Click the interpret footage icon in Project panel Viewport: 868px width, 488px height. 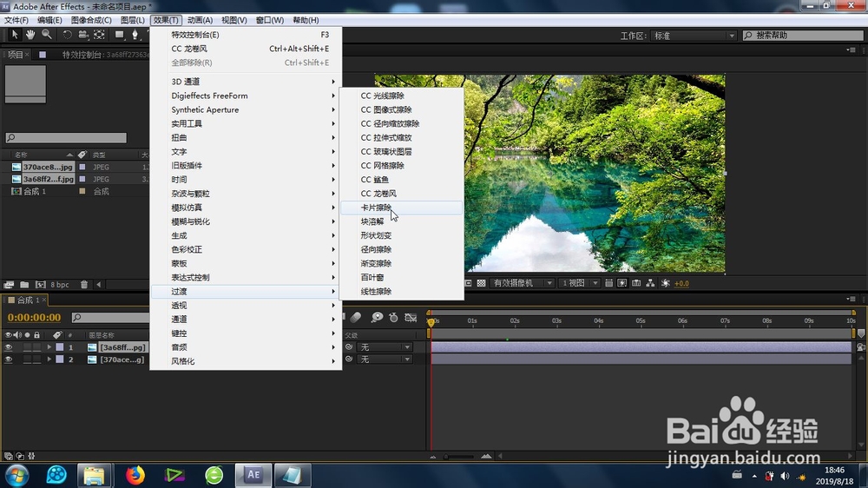click(x=9, y=284)
